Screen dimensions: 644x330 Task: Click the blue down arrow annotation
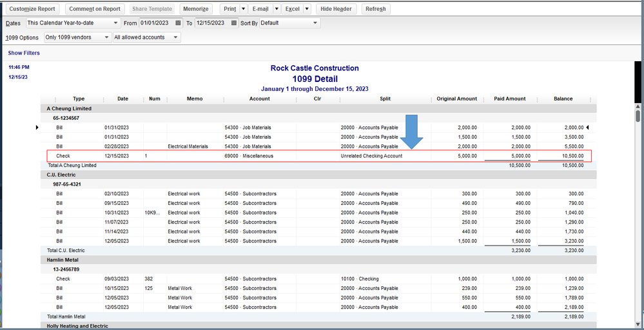click(411, 130)
